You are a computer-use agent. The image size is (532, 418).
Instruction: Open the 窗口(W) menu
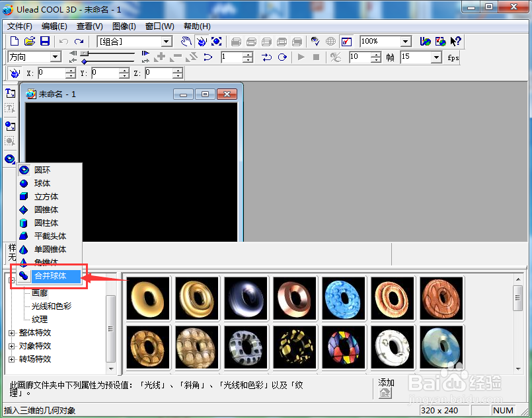tap(159, 26)
